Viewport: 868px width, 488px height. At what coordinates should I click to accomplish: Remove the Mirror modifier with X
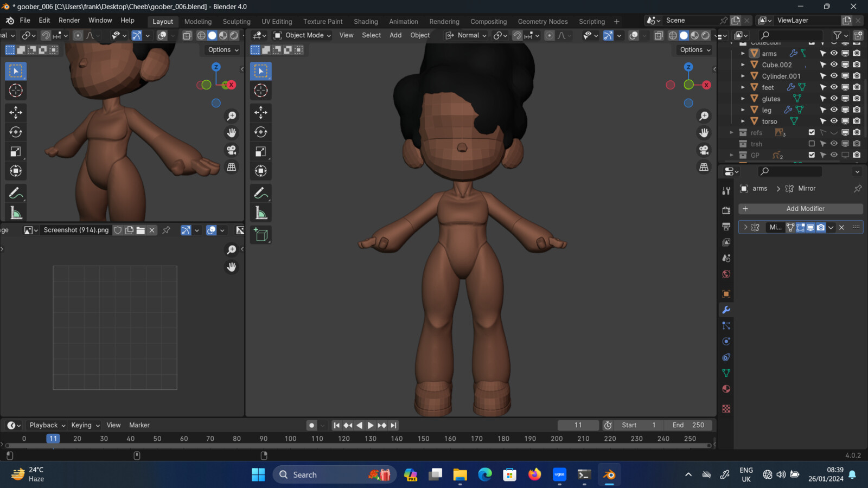coord(841,228)
